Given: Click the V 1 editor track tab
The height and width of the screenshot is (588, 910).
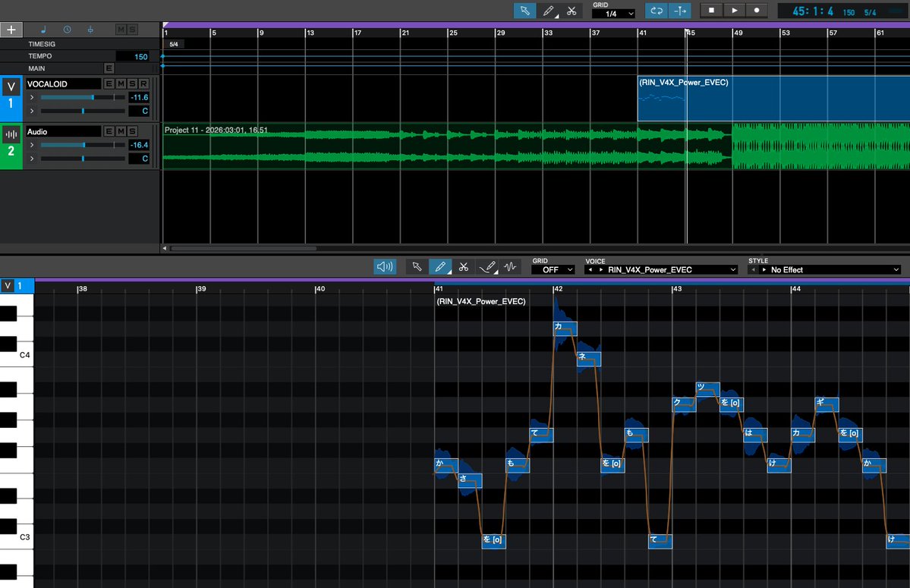Looking at the screenshot, I should coord(17,285).
